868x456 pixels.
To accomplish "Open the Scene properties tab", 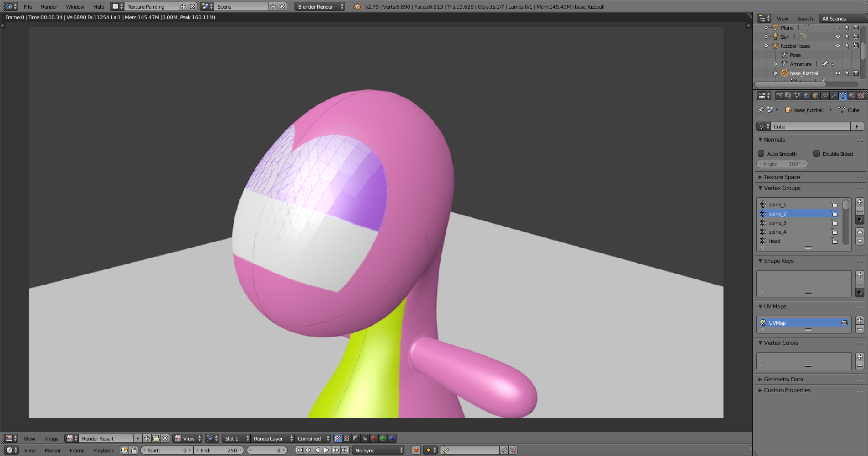I will [797, 96].
